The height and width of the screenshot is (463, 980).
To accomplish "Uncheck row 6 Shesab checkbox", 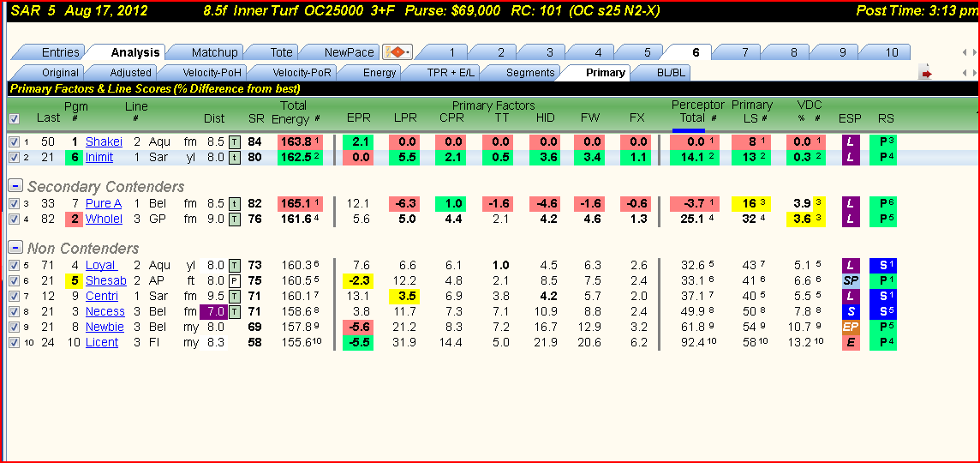I will pos(14,280).
